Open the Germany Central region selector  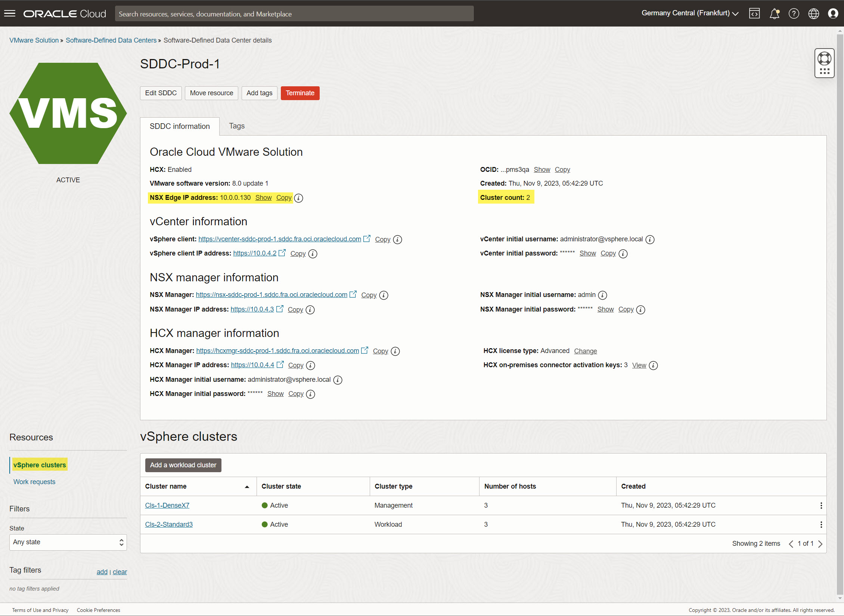pyautogui.click(x=689, y=13)
